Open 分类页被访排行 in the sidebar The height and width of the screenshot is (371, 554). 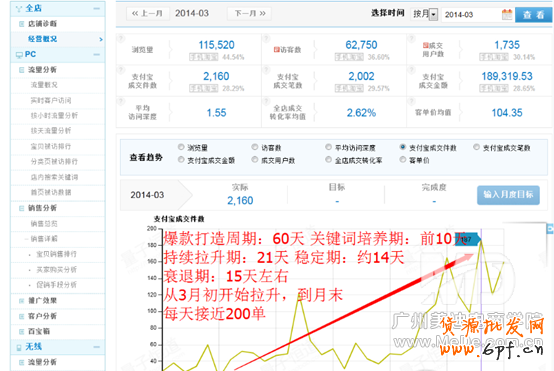[54, 162]
